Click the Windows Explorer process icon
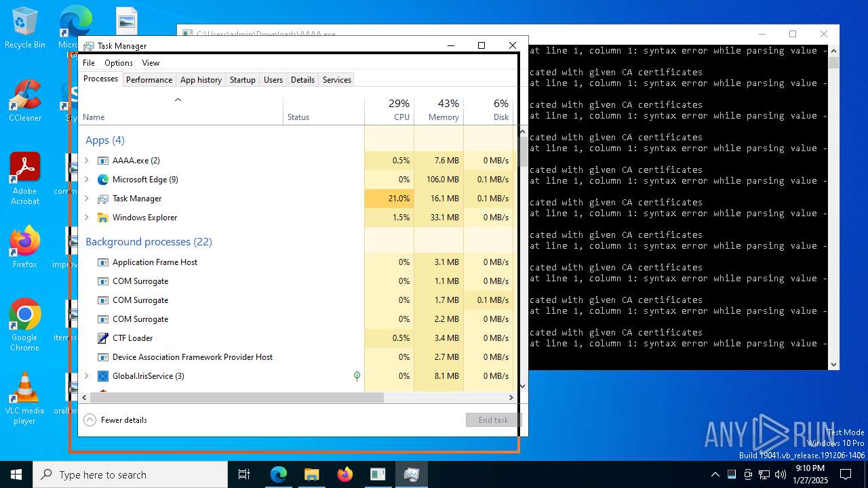 click(103, 218)
